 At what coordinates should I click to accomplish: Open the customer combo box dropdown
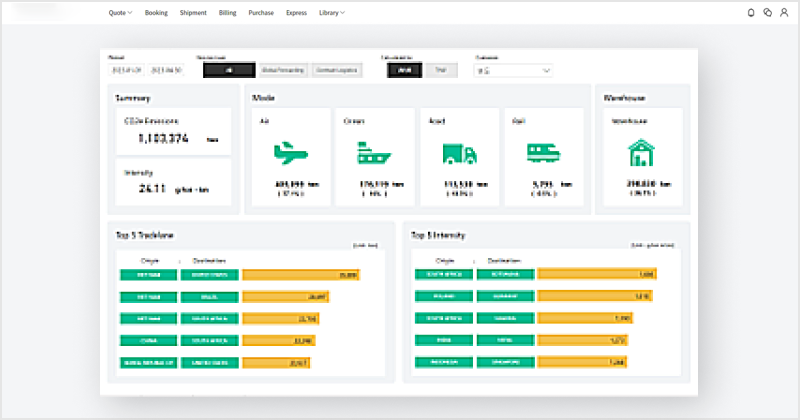pyautogui.click(x=514, y=71)
